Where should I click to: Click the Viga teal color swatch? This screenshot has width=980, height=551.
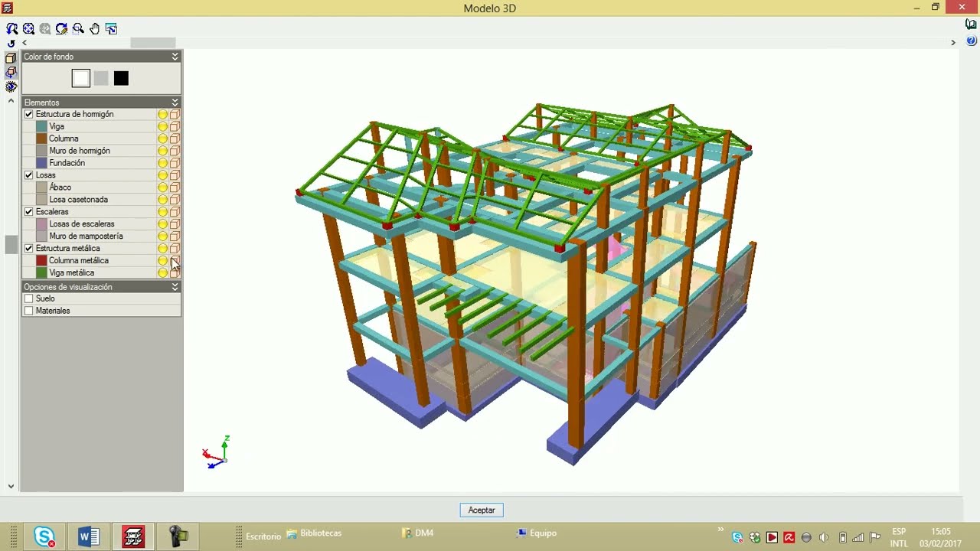(x=41, y=126)
